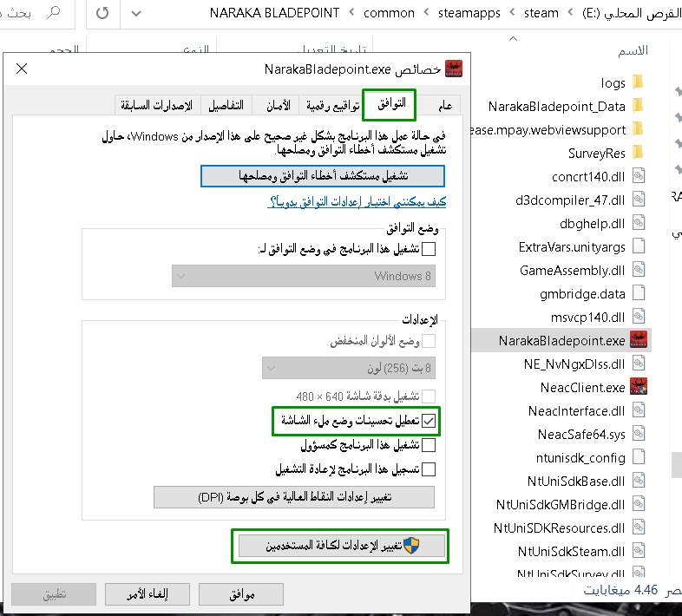Open the mpay.webviewsupport folder icon
Viewport: 682px width, 616px height.
coord(638,129)
